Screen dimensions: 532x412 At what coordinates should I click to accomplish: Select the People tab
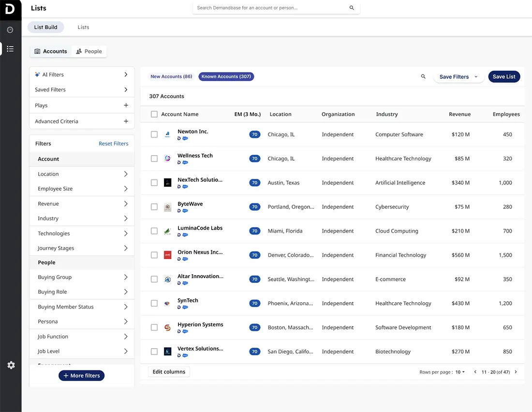click(89, 51)
